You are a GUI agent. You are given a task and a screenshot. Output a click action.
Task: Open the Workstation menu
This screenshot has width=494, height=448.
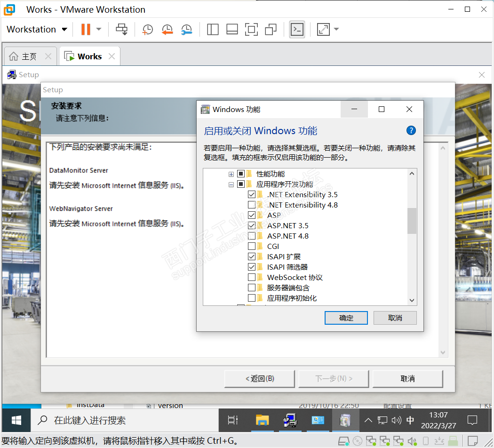coord(37,29)
